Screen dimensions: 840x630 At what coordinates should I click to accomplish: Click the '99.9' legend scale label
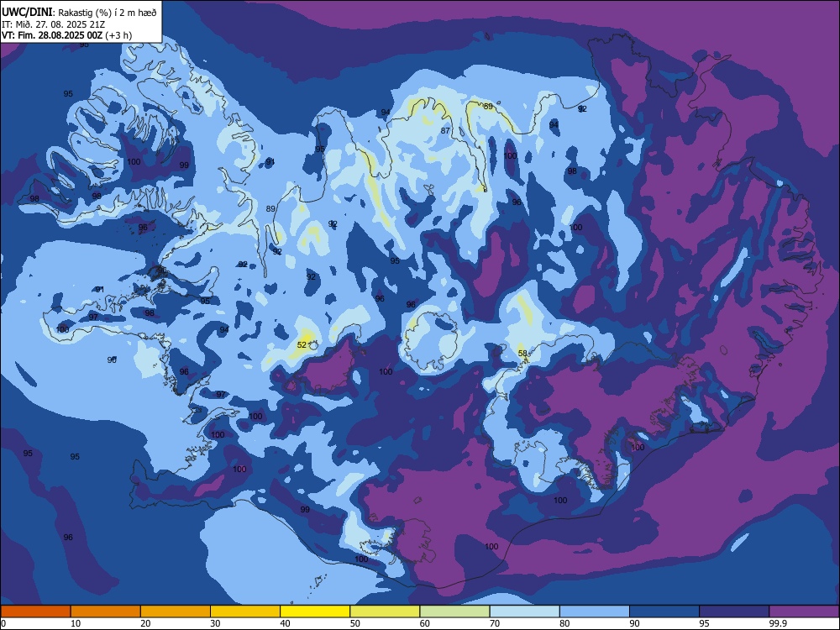tap(778, 623)
